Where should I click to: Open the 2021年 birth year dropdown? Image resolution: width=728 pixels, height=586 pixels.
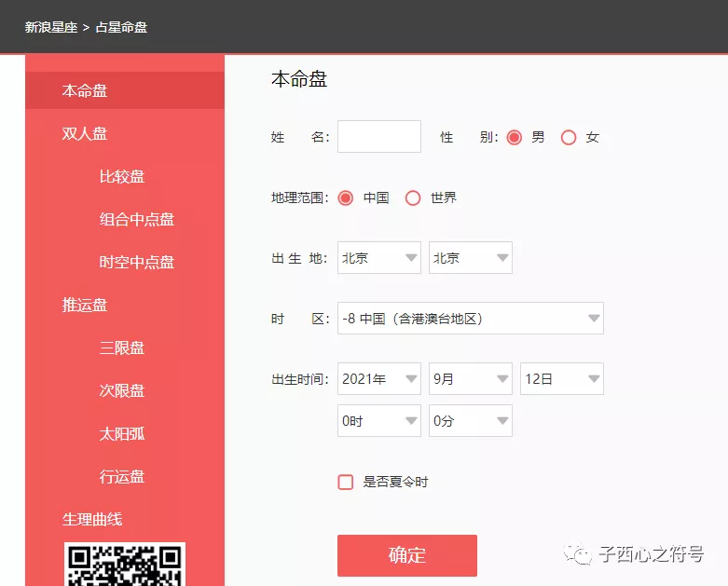379,378
